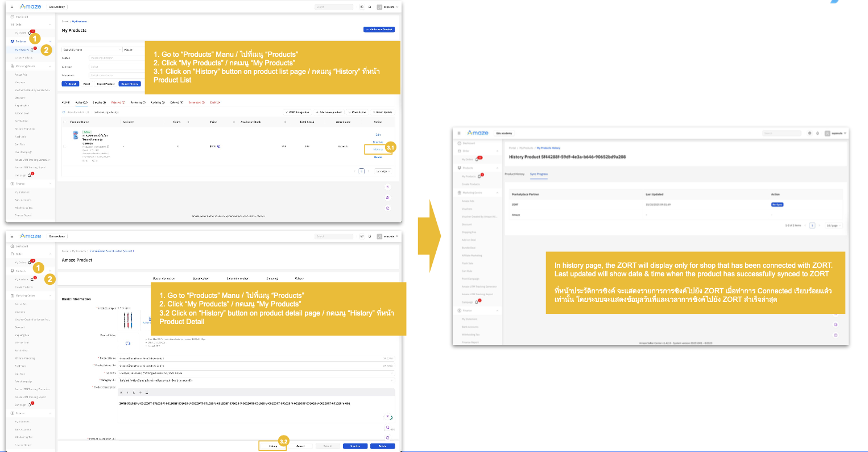Click the Edit link in the product row
Viewport: 868px width, 452px height.
378,135
